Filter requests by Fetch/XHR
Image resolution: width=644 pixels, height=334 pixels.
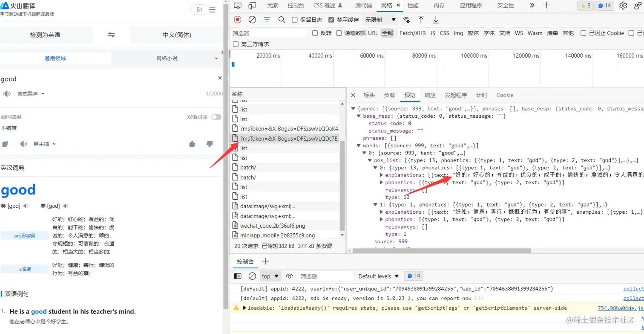[413, 33]
